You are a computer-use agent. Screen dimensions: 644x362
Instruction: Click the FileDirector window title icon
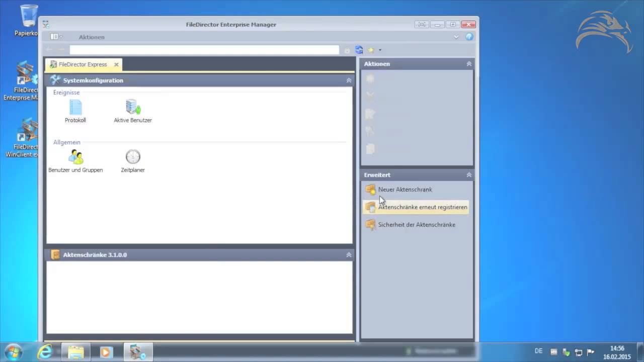pos(46,24)
